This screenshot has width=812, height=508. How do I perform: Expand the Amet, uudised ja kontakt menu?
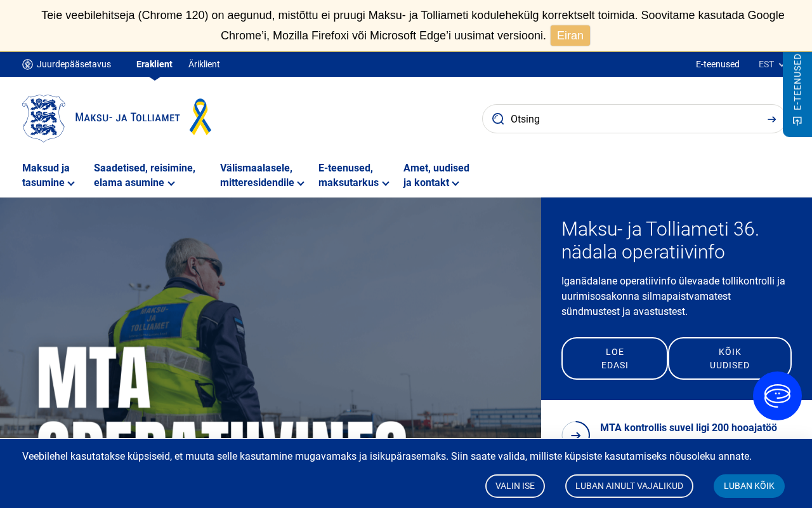pos(436,175)
